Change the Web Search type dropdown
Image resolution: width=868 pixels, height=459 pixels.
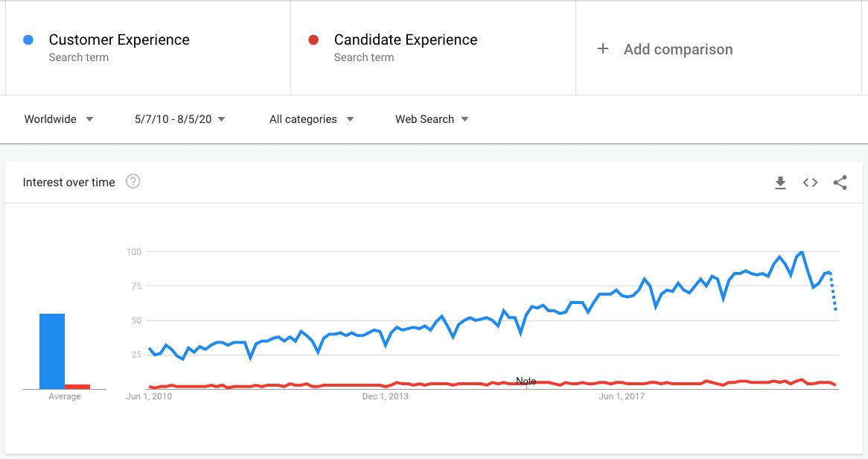pos(432,119)
